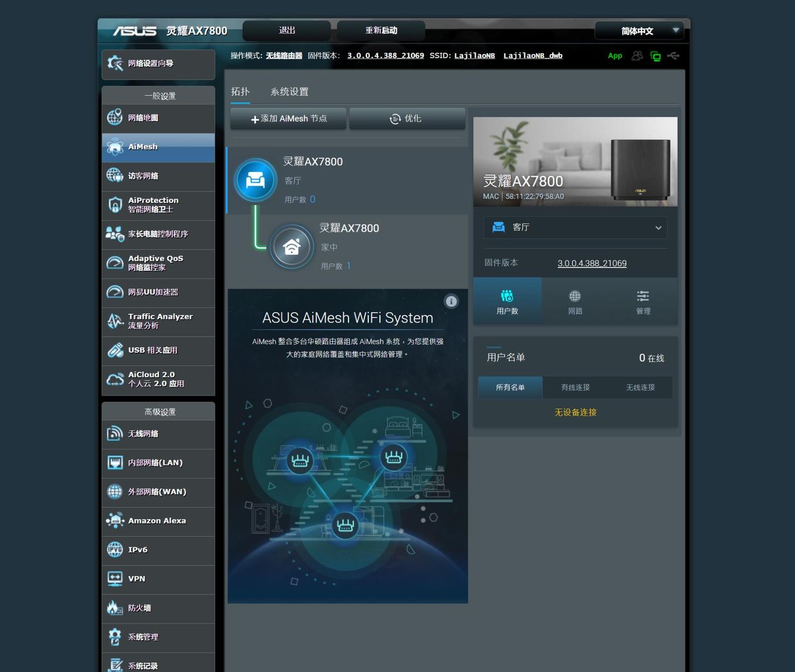Image resolution: width=795 pixels, height=672 pixels.
Task: Open the LAN (内部网络) icon
Action: click(115, 463)
